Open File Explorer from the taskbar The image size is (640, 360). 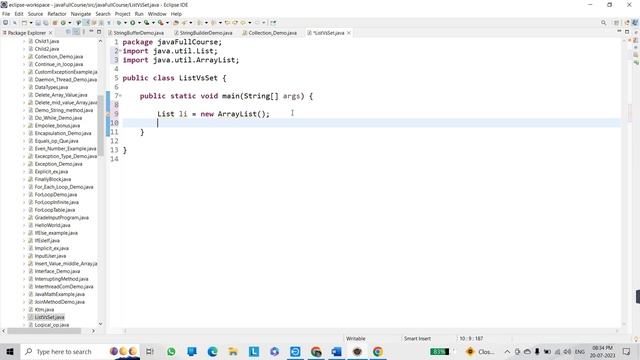point(233,351)
